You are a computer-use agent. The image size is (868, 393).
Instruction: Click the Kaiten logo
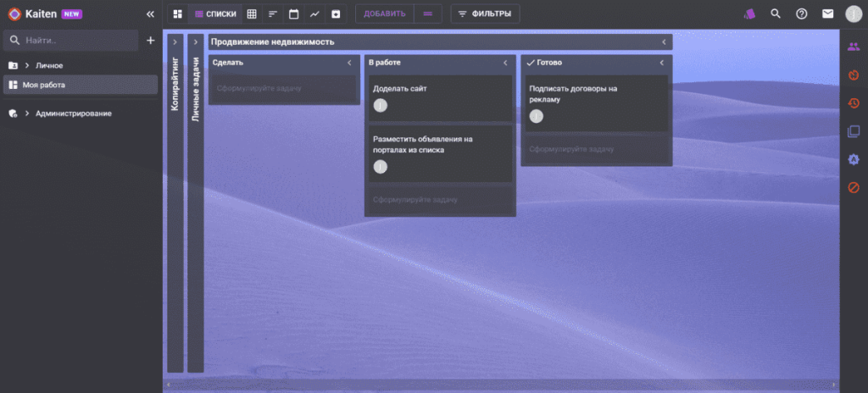coord(14,14)
